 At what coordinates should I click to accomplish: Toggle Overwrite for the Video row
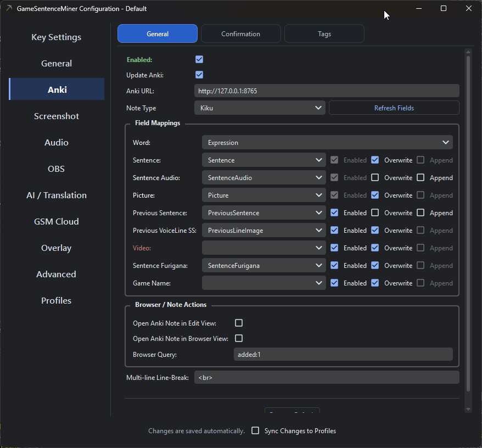[x=375, y=248]
